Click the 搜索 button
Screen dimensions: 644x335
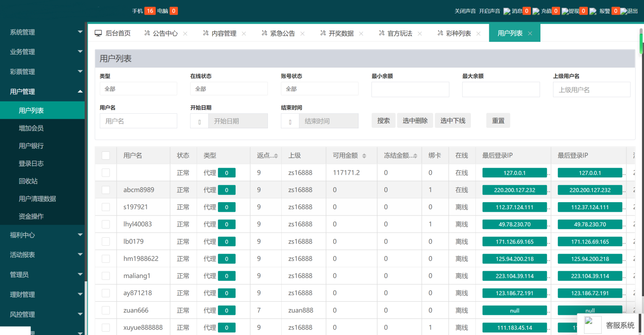coord(383,121)
